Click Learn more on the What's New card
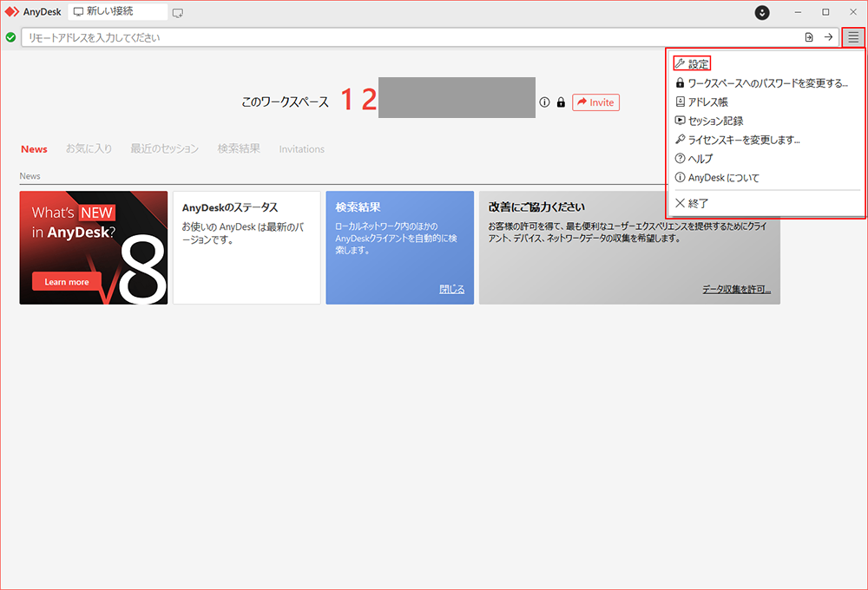 pyautogui.click(x=66, y=281)
